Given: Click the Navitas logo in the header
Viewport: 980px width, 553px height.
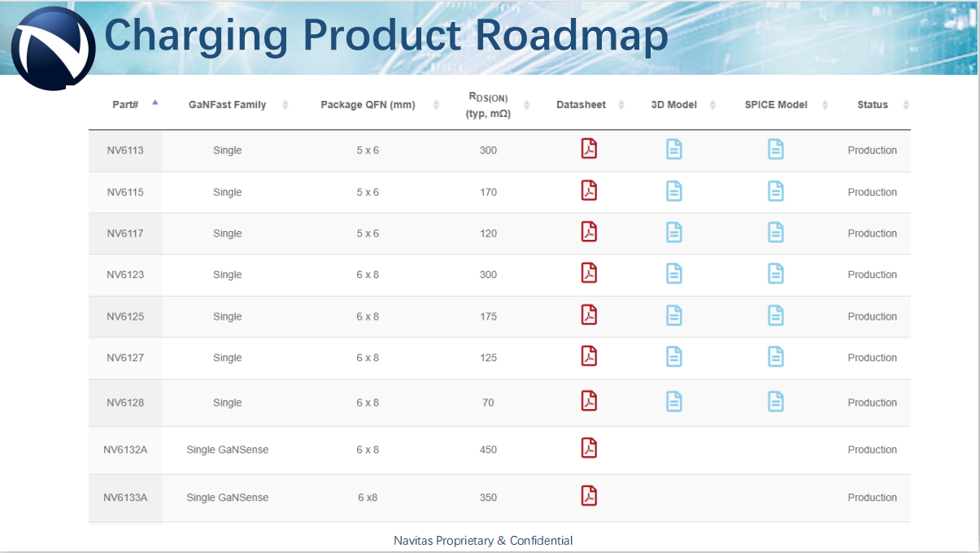Looking at the screenshot, I should pos(54,47).
